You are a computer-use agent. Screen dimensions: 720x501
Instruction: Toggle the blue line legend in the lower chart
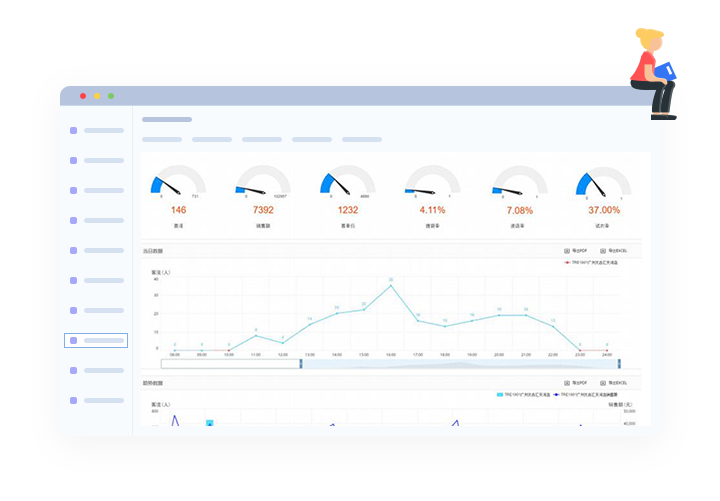pyautogui.click(x=585, y=394)
